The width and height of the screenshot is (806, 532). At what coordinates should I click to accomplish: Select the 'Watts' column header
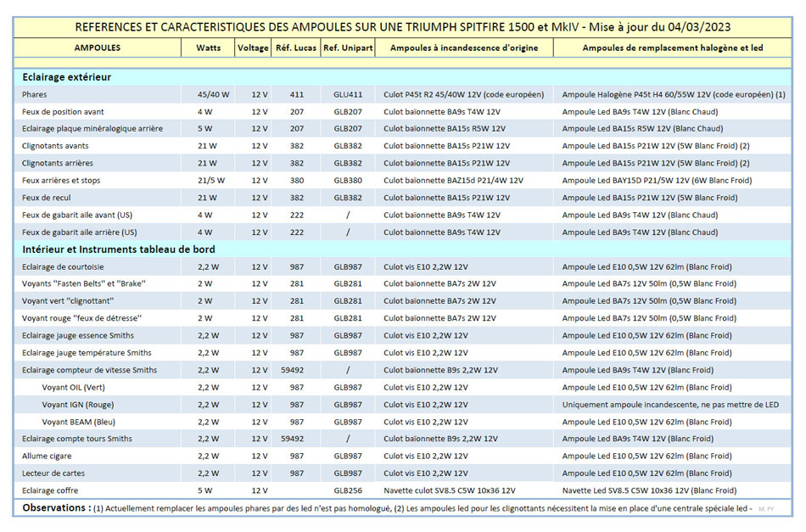pyautogui.click(x=208, y=48)
